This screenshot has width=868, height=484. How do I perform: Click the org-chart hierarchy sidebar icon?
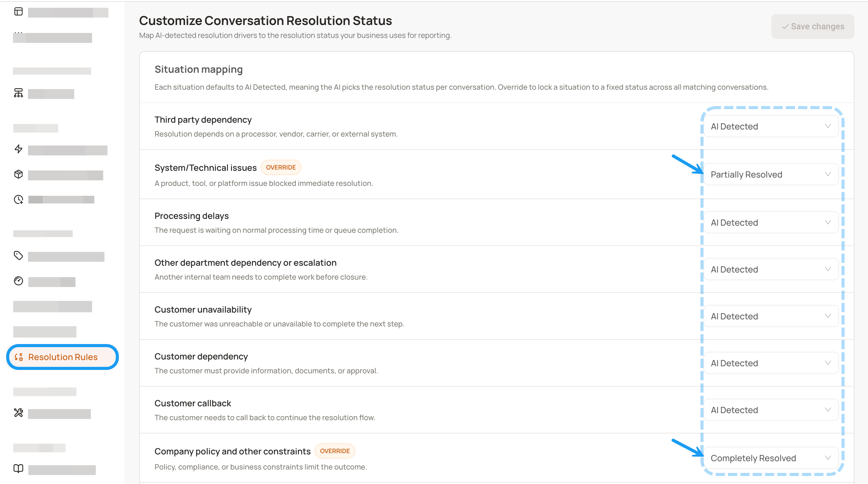(x=18, y=93)
